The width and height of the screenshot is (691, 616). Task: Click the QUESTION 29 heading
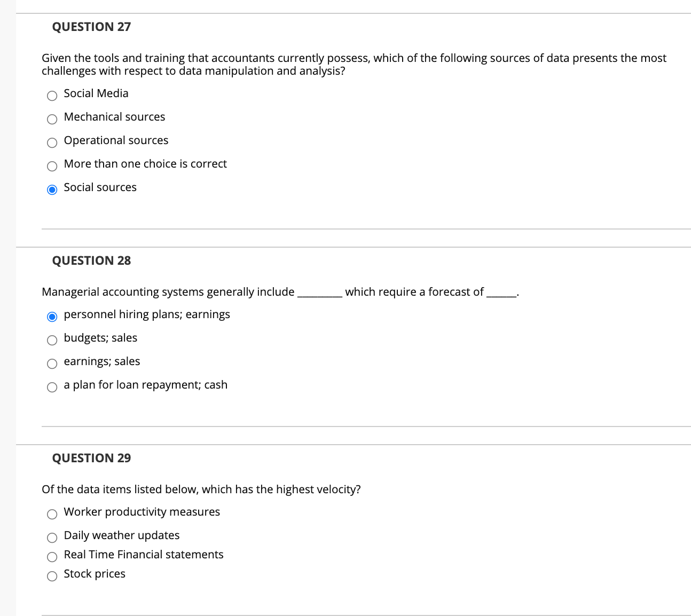coord(91,458)
